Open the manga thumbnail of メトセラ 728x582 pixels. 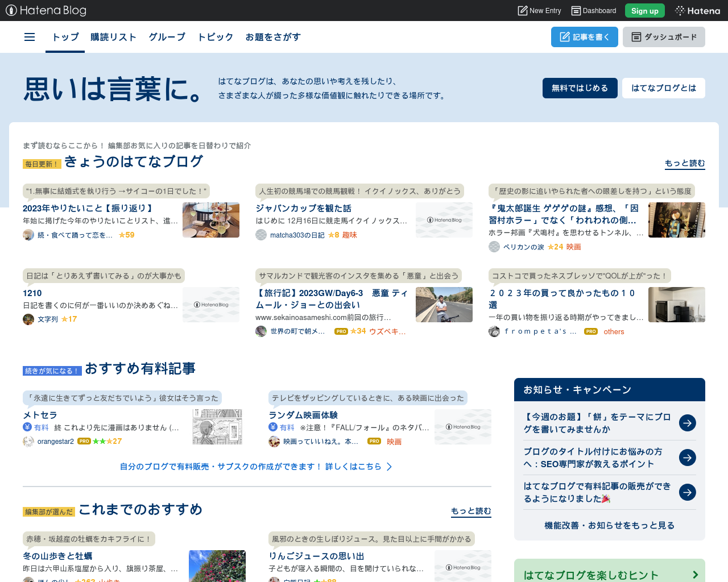(x=217, y=427)
